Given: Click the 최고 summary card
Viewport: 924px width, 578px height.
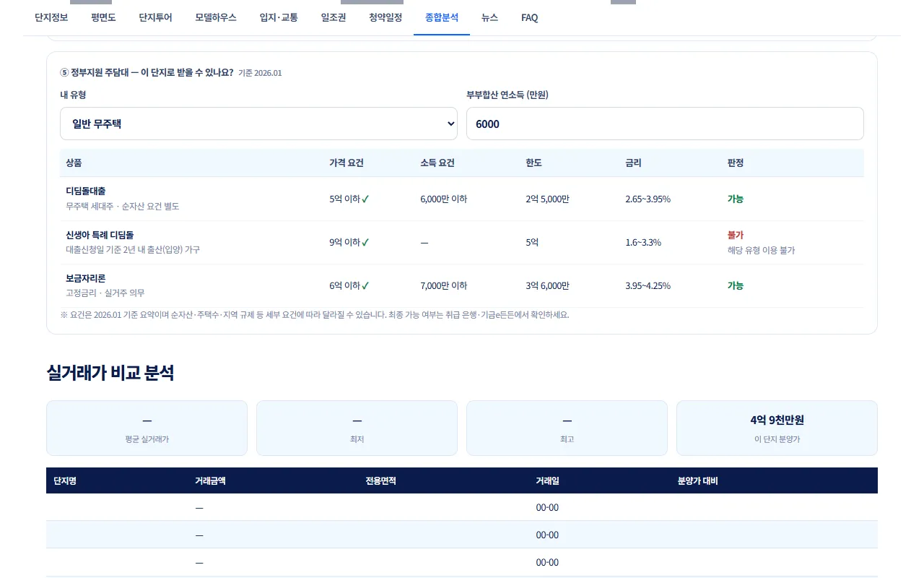Looking at the screenshot, I should 567,428.
